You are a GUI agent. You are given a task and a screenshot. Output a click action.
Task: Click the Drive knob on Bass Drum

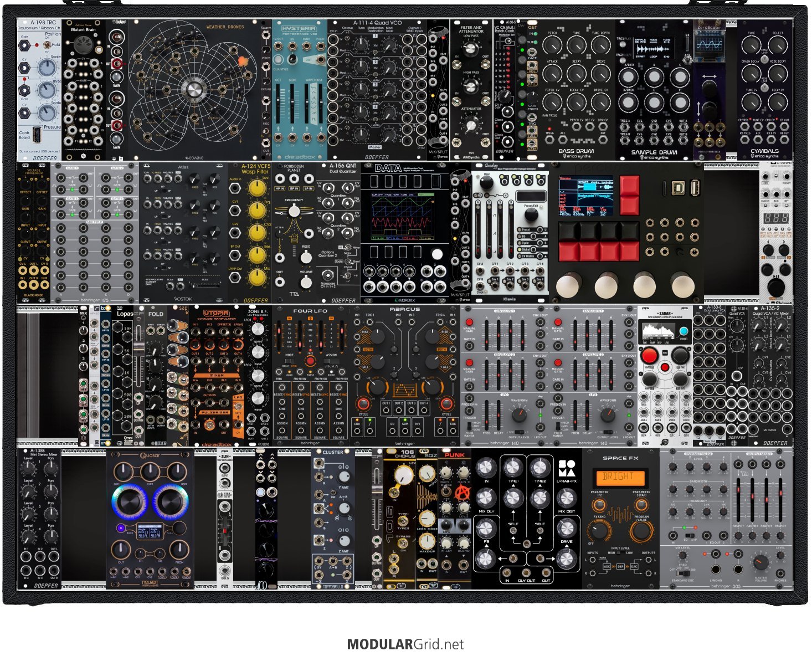(x=601, y=74)
